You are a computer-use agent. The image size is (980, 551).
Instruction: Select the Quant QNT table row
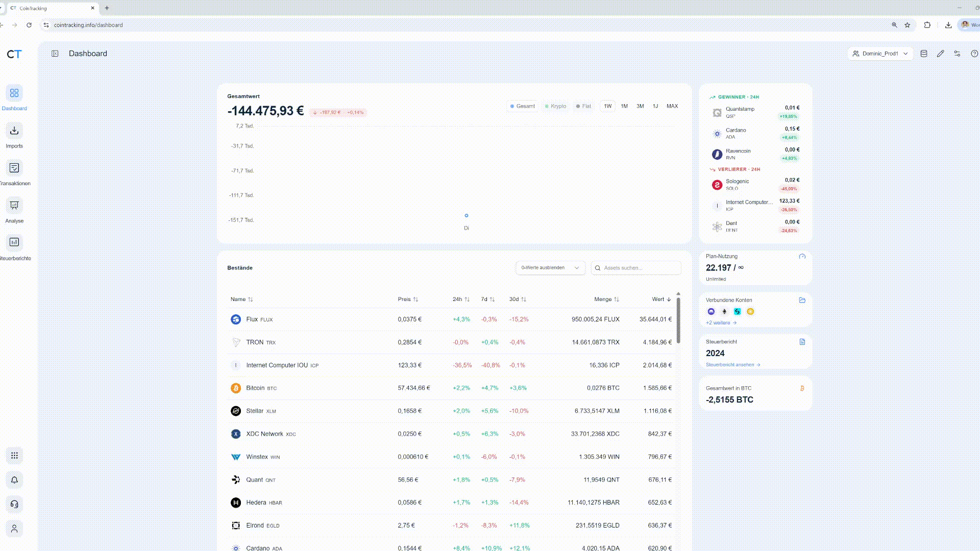point(451,480)
